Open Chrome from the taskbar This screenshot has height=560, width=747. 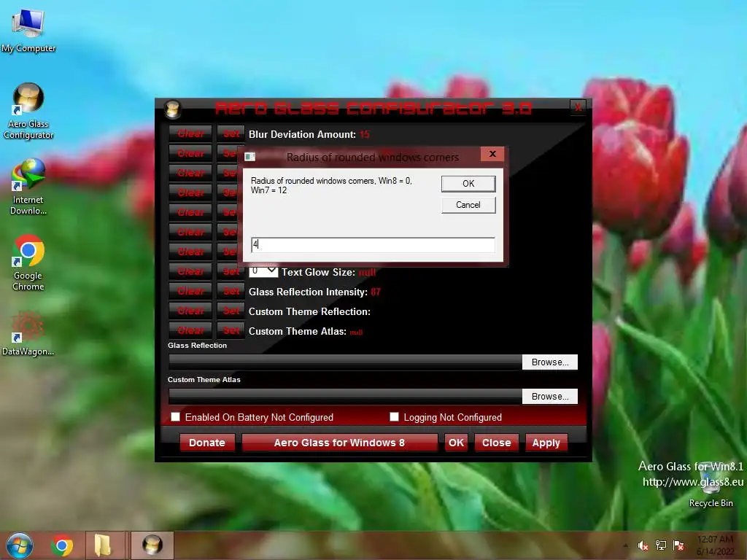pyautogui.click(x=62, y=545)
